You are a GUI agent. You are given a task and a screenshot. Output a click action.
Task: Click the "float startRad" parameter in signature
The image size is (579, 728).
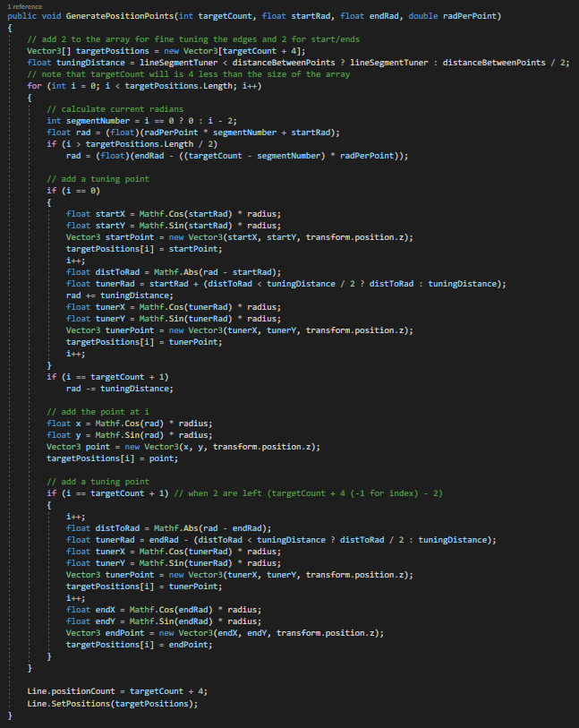(296, 16)
